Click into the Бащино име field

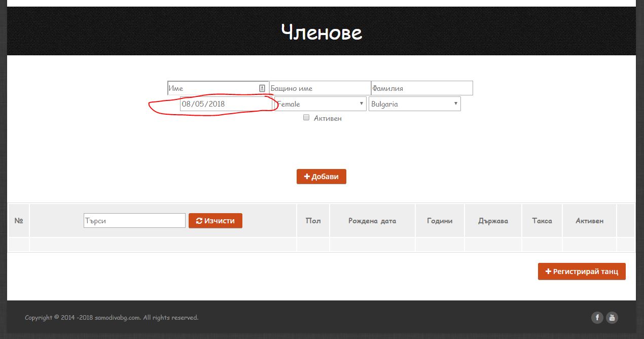(319, 88)
